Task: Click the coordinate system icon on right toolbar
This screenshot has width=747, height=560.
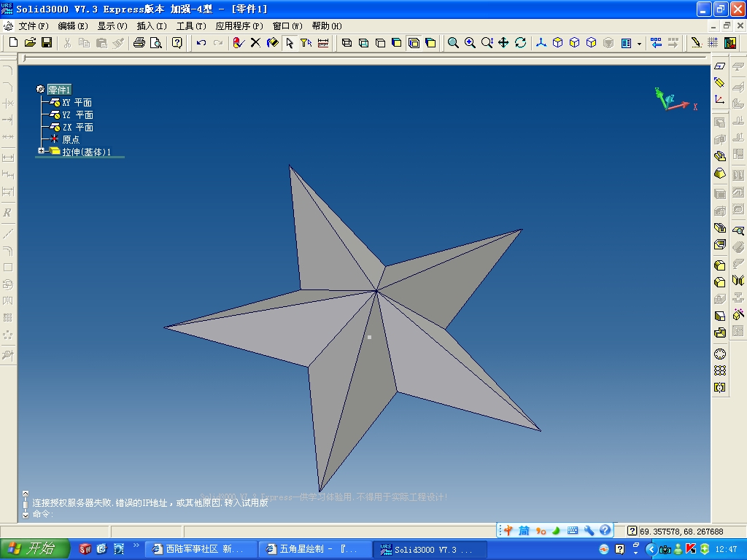Action: (720, 99)
